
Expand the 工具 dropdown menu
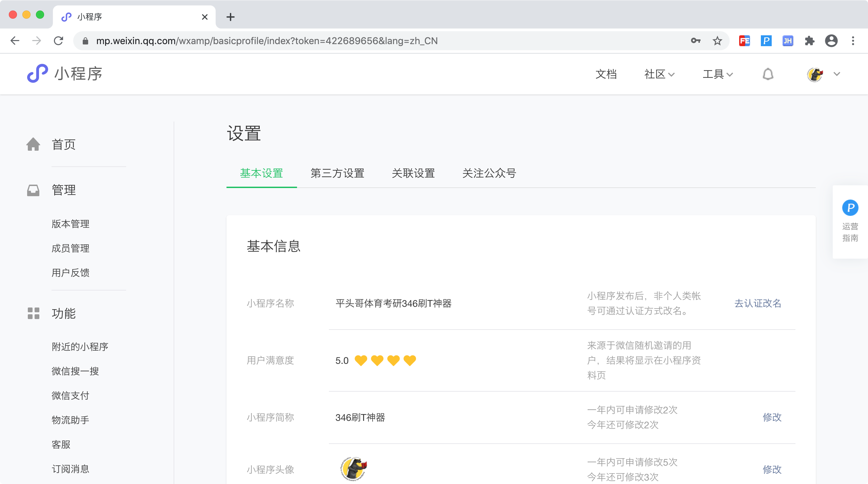point(717,74)
